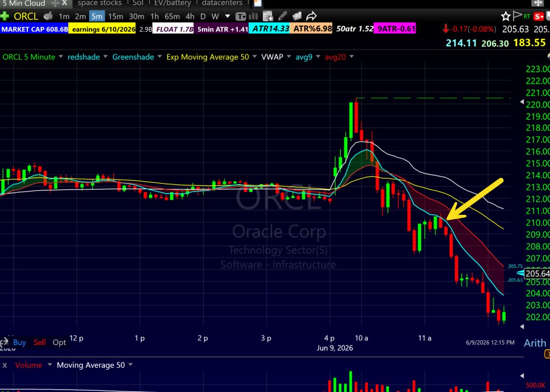This screenshot has height=392, width=550.
Task: Switch to the 15m timeframe
Action: (x=115, y=16)
